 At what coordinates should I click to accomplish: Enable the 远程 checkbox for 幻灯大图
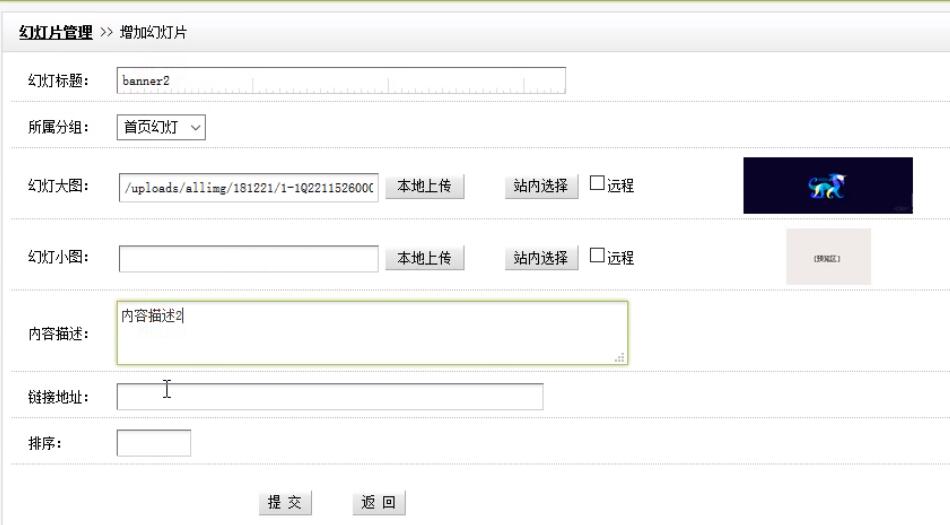pyautogui.click(x=597, y=185)
